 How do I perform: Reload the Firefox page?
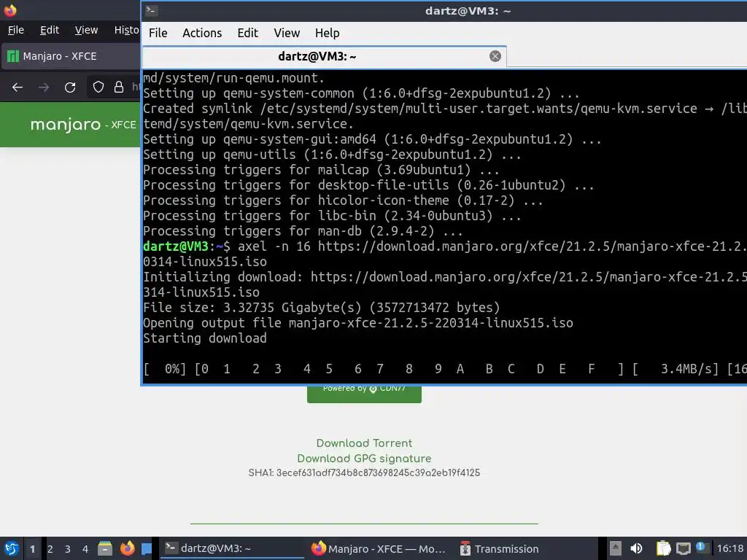tap(70, 87)
